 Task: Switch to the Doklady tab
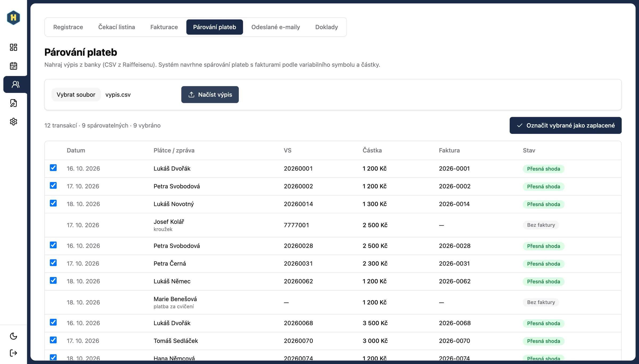coord(326,27)
